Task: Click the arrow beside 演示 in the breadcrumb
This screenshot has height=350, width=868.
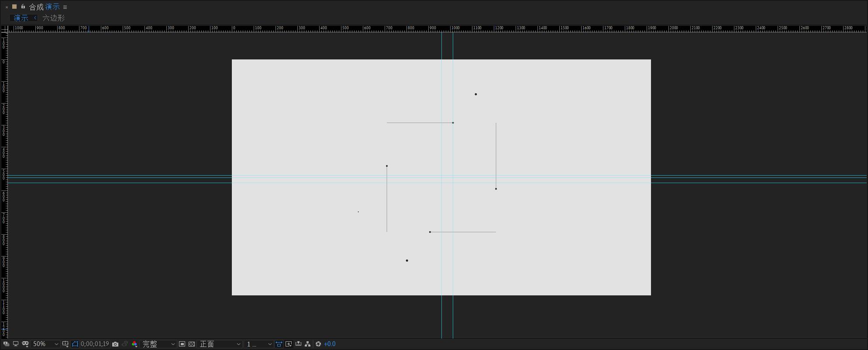Action: [x=35, y=18]
